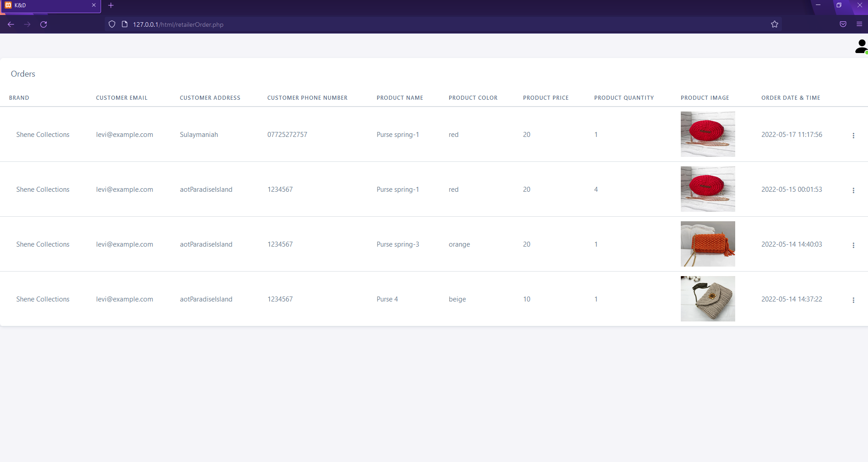Click Purse 4 product name
The image size is (868, 462).
pos(388,299)
